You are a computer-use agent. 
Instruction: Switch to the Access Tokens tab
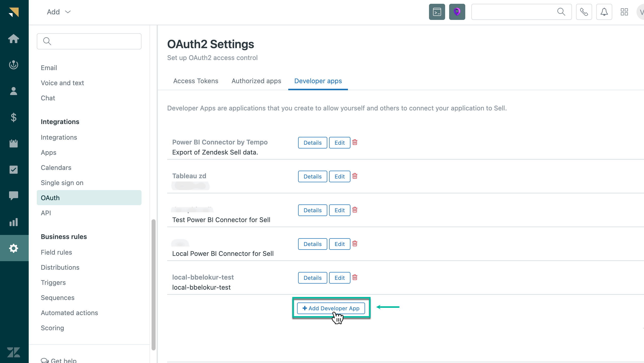(x=196, y=81)
